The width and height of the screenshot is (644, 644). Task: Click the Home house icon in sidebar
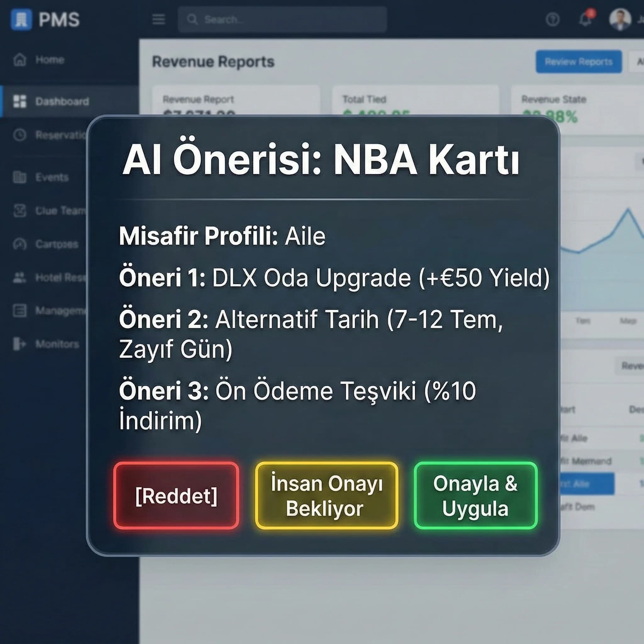click(x=20, y=60)
